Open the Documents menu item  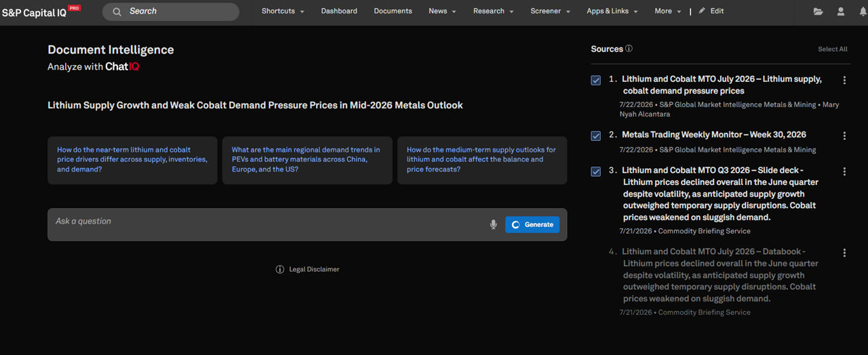(x=393, y=11)
